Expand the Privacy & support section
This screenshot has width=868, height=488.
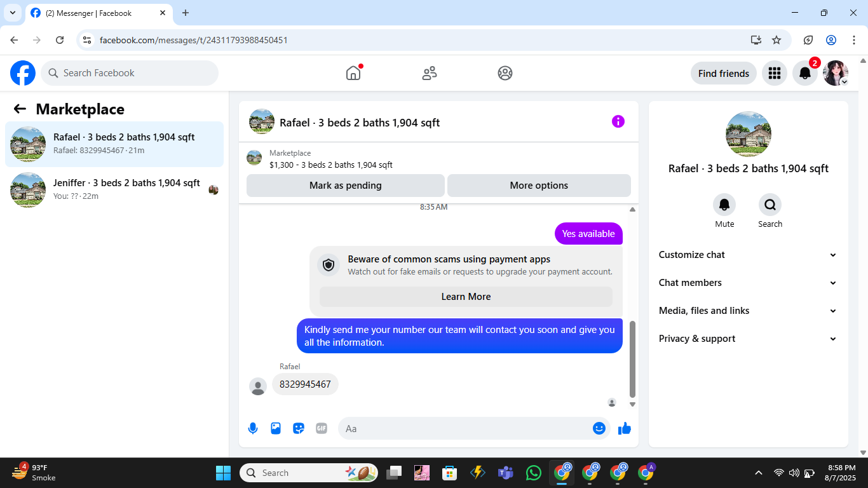(749, 339)
